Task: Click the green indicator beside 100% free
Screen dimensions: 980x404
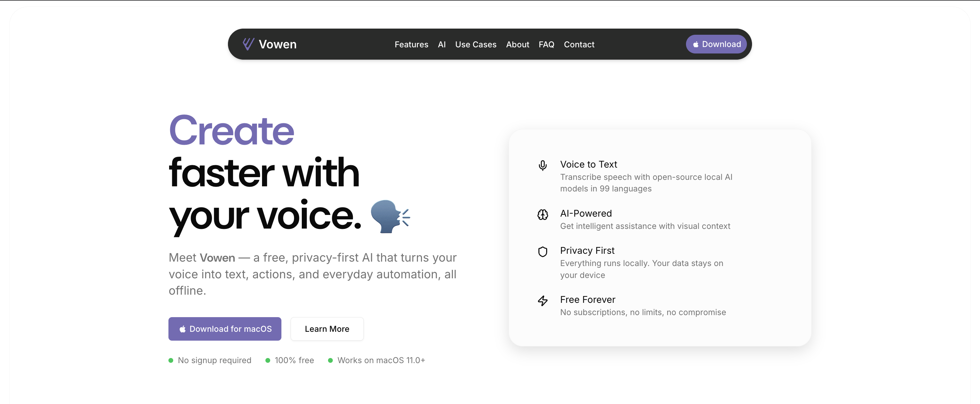Action: [268, 360]
